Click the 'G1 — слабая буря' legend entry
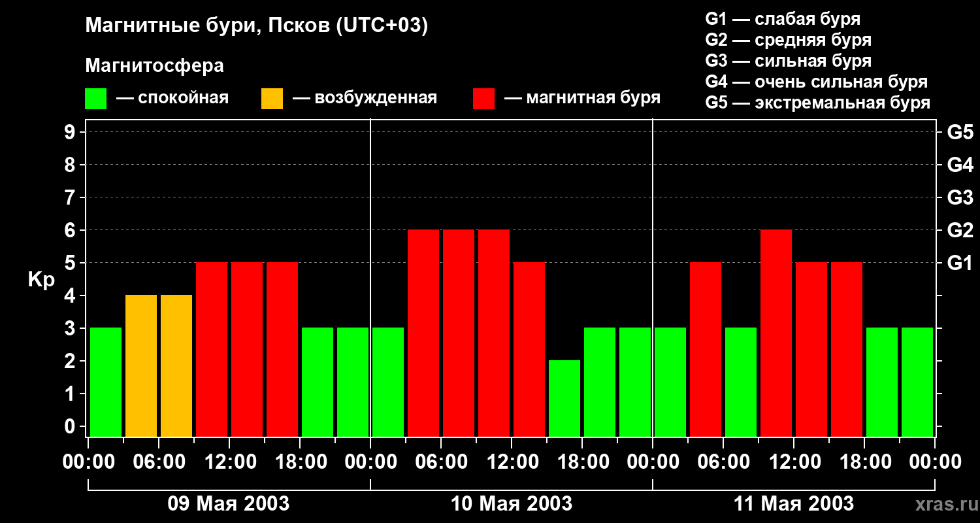The image size is (980, 523). (783, 19)
